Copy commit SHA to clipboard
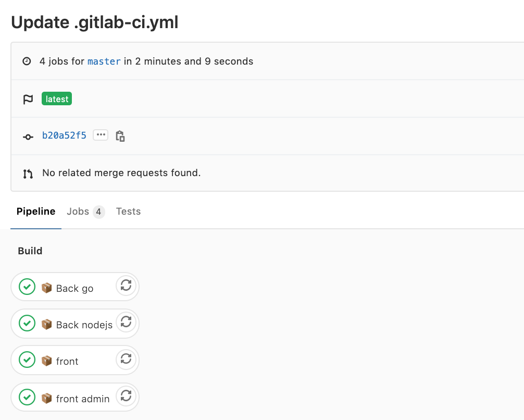 tap(120, 136)
